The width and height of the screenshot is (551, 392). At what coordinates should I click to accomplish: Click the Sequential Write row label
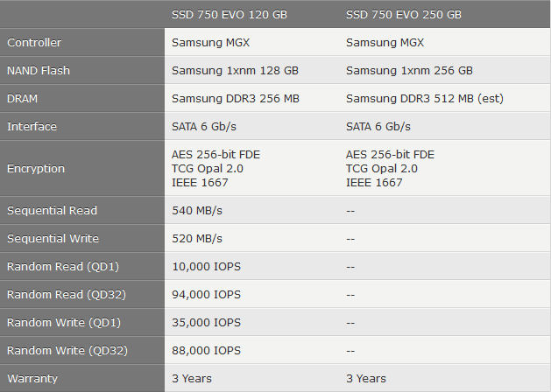click(53, 239)
